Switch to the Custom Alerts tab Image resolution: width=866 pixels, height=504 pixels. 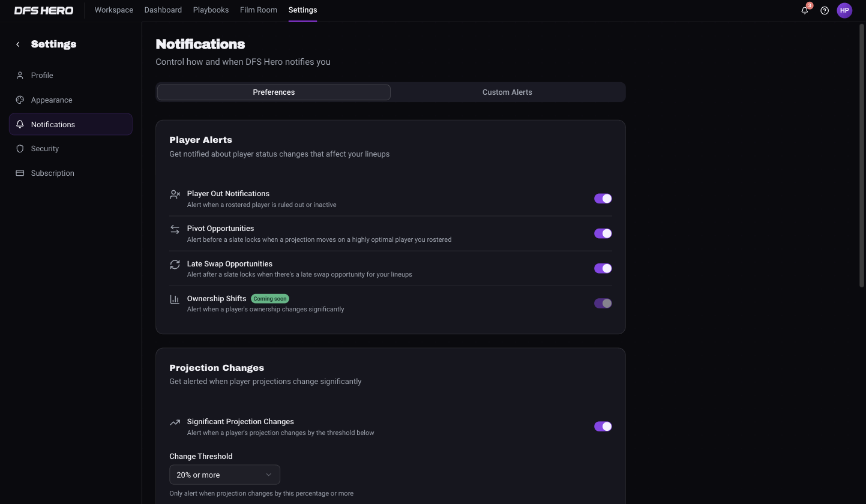(507, 92)
